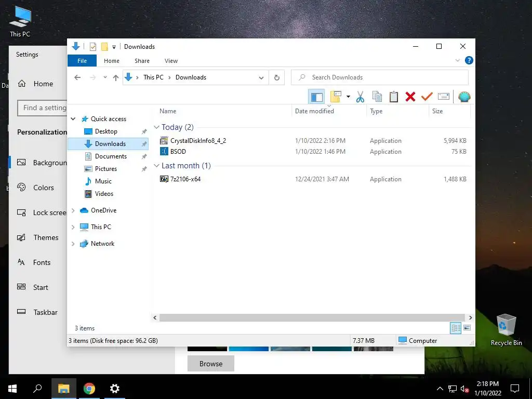Open the Home ribbon tab

pyautogui.click(x=112, y=61)
